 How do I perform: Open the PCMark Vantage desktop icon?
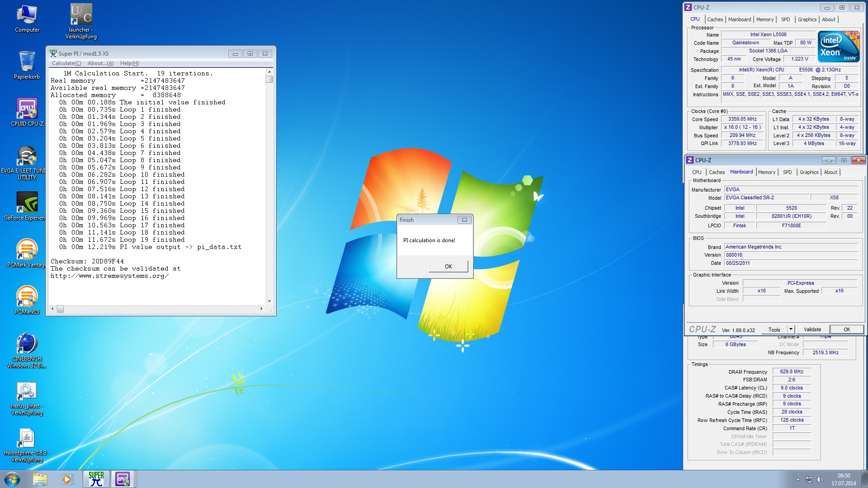pyautogui.click(x=27, y=253)
